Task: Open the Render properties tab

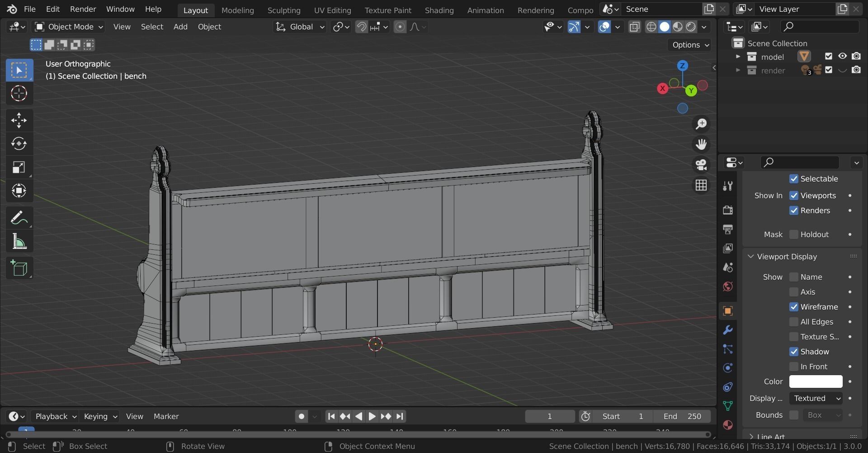Action: (728, 210)
